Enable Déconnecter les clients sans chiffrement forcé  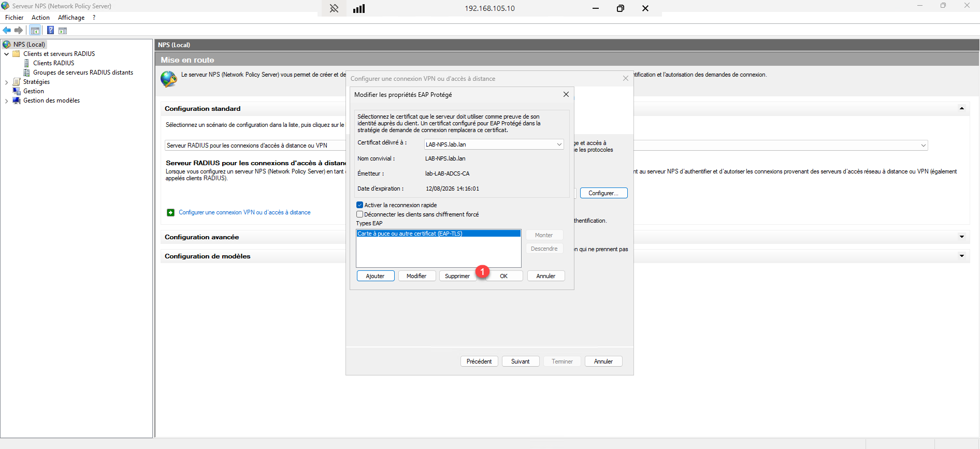point(360,214)
